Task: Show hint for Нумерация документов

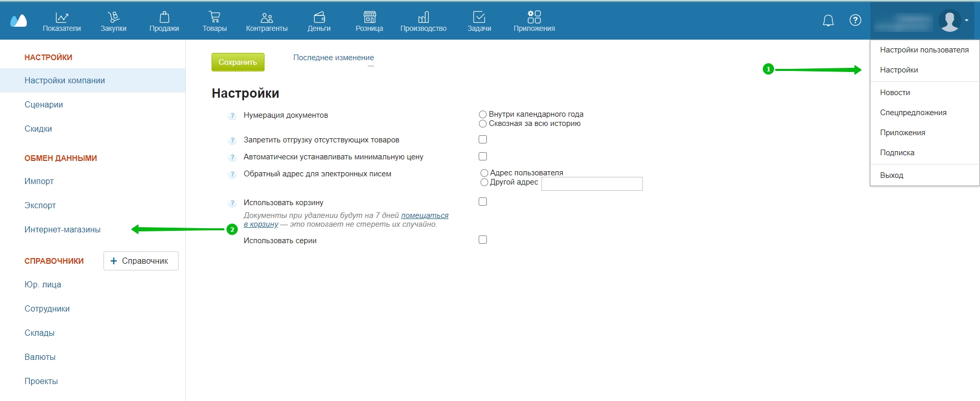Action: 233,116
